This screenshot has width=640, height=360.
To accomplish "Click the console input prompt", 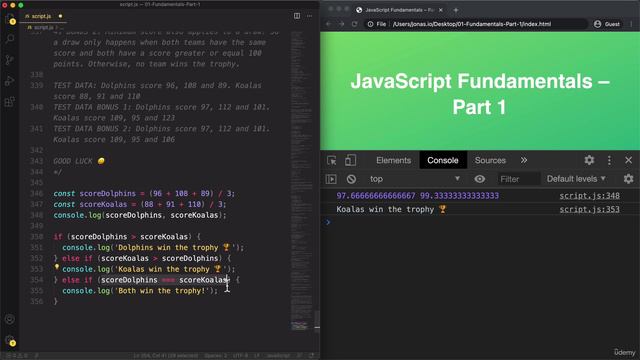I will coord(480,222).
